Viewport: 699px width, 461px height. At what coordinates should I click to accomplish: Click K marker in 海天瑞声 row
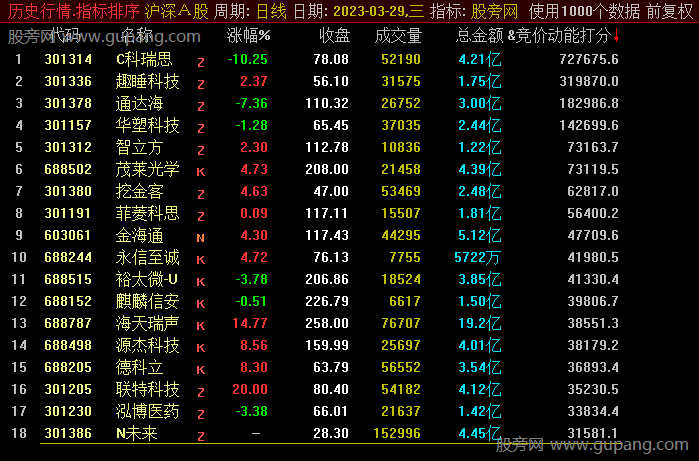coord(201,326)
